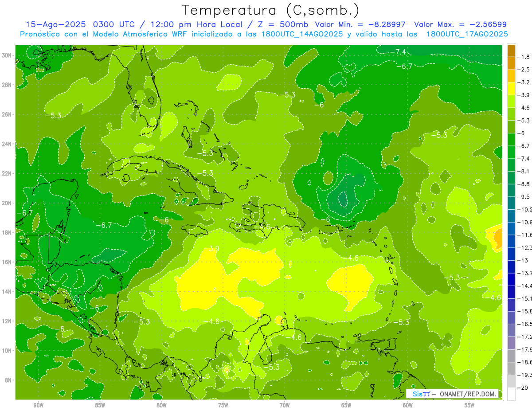Viewport: 532px width, 411px height.
Task: Select the Valor Max. = -2.56599 text
Action: (460, 24)
